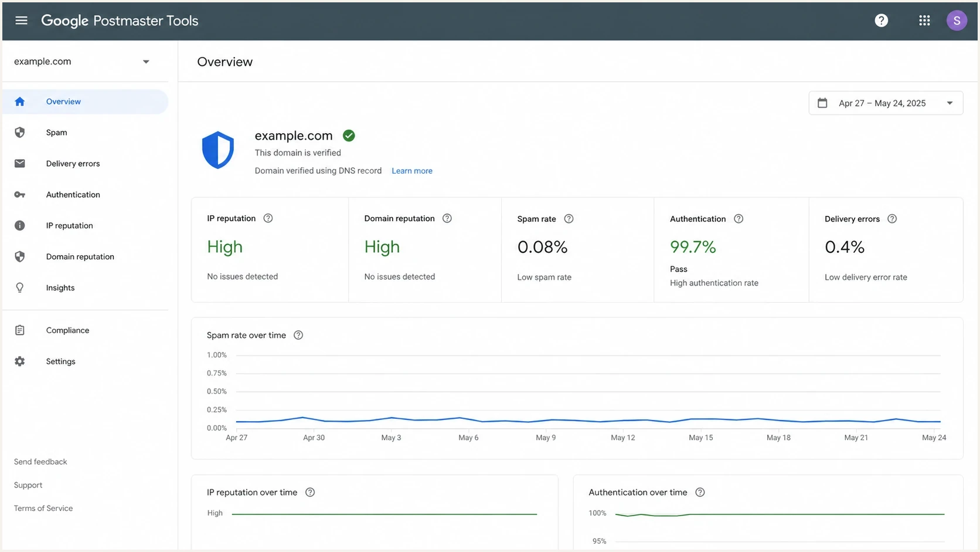Click the Domain reputation shield icon in sidebar

pos(20,257)
